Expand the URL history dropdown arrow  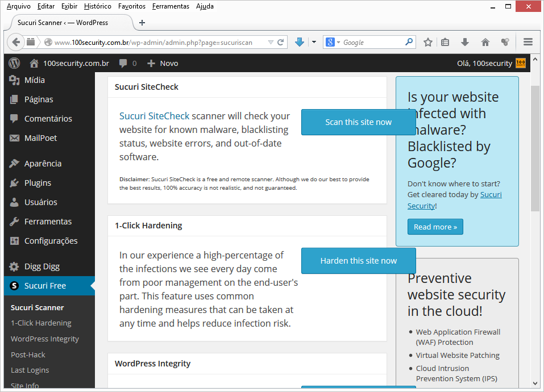coord(271,42)
